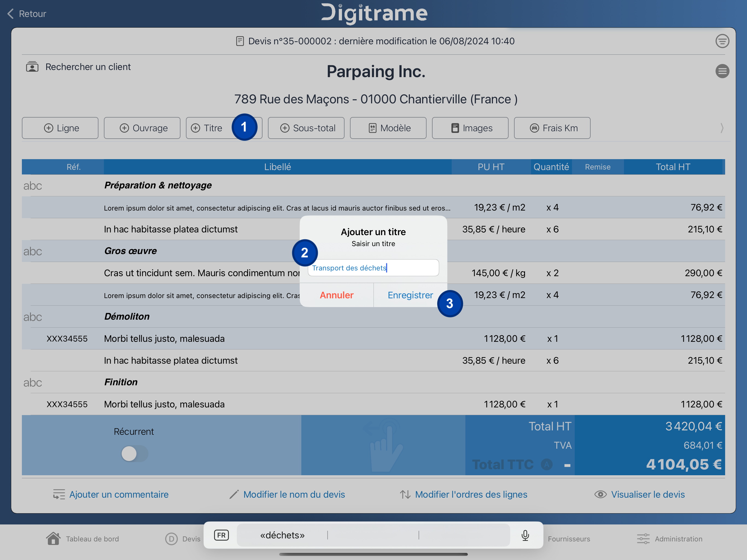Select the Préparation & nettoyage title row
This screenshot has height=560, width=747.
click(373, 185)
